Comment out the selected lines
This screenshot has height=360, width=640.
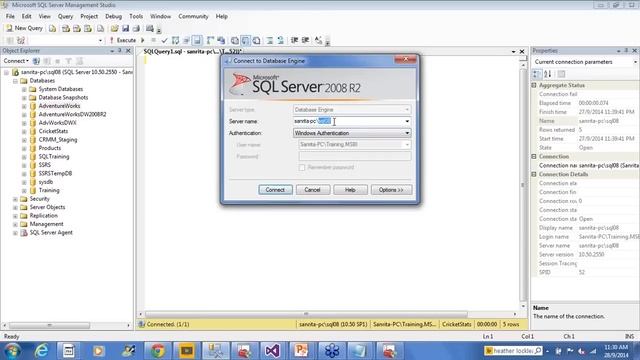pos(270,40)
